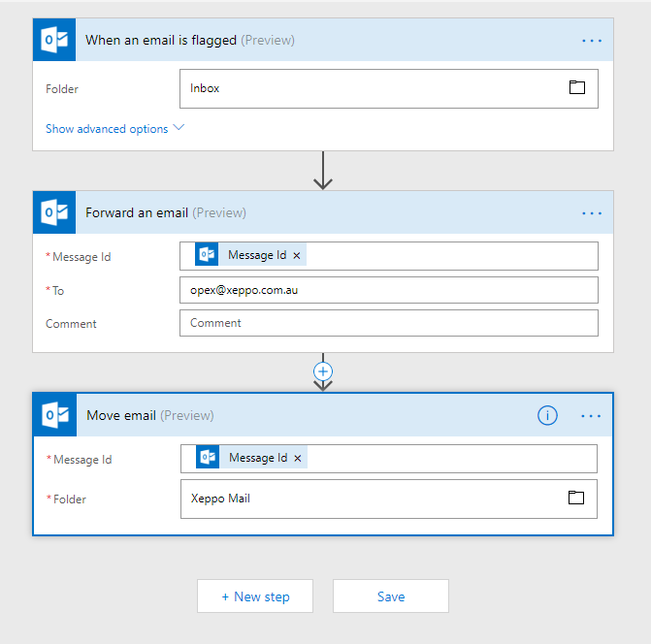The width and height of the screenshot is (651, 644).
Task: Save the flow
Action: pos(391,596)
